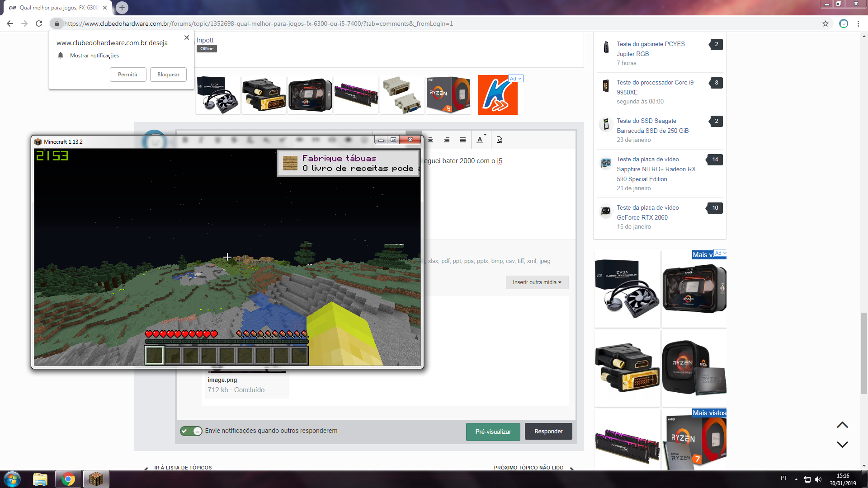The height and width of the screenshot is (488, 868).
Task: Open File Explorer from taskbar
Action: click(x=40, y=479)
